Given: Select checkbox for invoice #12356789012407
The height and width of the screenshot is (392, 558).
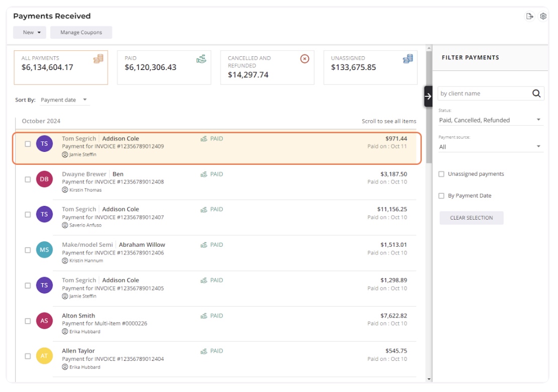Looking at the screenshot, I should 28,215.
